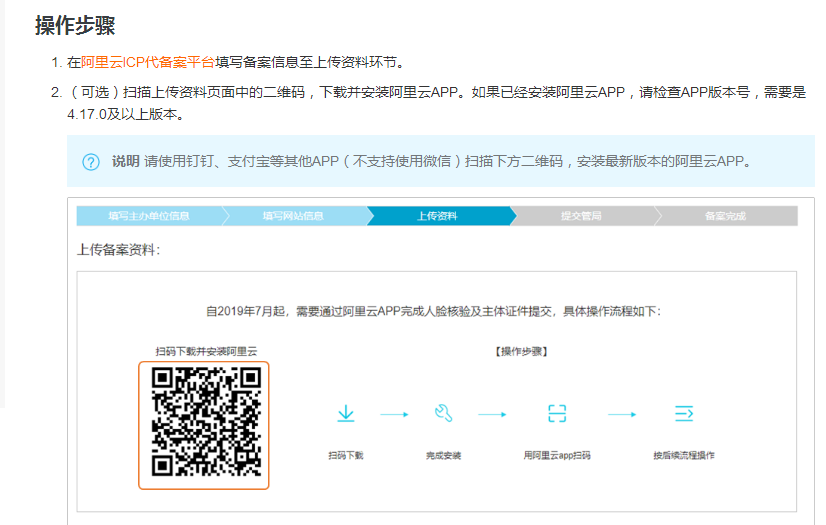Image resolution: width=826 pixels, height=525 pixels.
Task: Click the download arrow icon above 扫码下载
Action: coord(346,413)
